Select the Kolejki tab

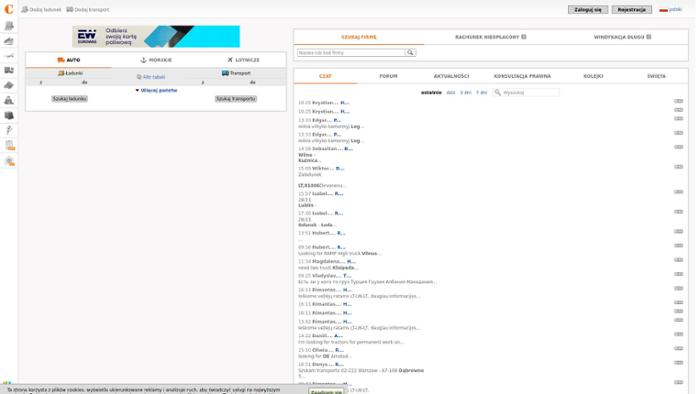(593, 76)
